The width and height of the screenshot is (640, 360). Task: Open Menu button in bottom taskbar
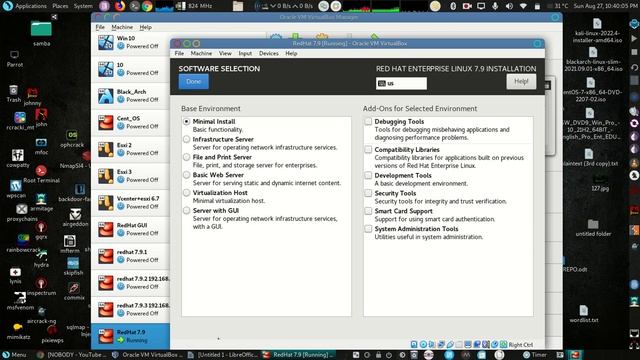14,355
